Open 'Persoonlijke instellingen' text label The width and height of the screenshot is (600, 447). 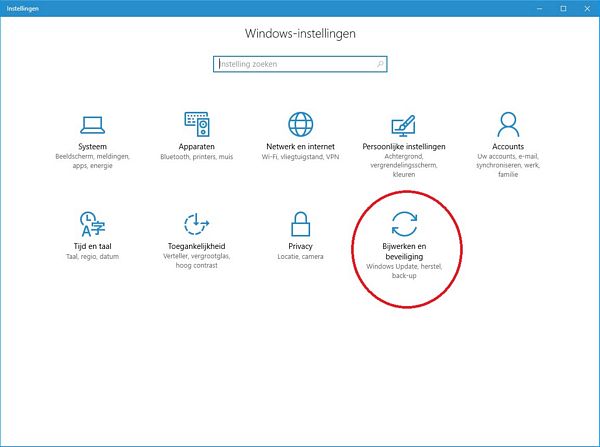click(x=404, y=146)
